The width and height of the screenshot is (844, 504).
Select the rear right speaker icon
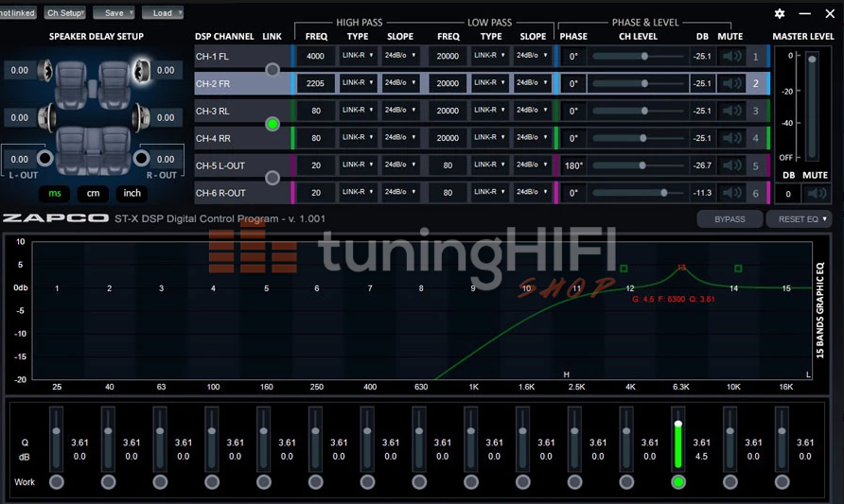(141, 117)
